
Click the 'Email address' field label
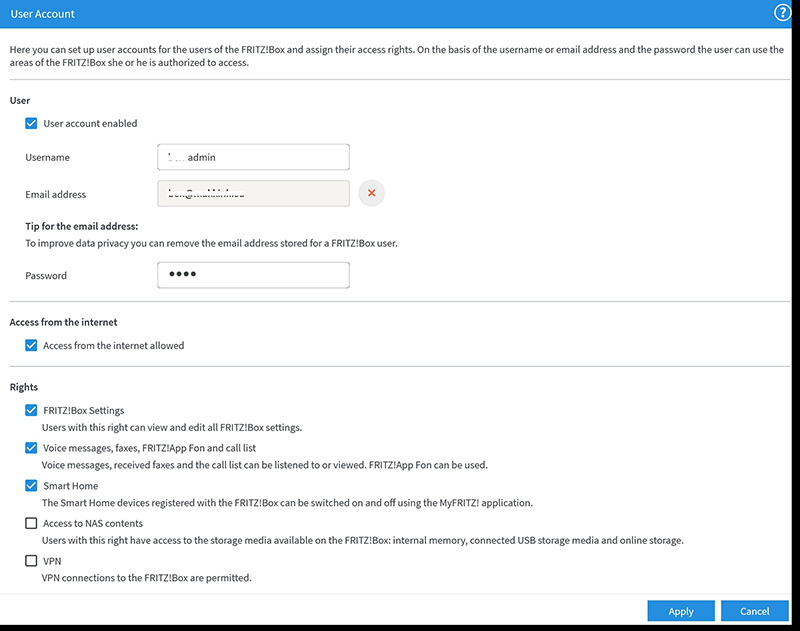56,194
